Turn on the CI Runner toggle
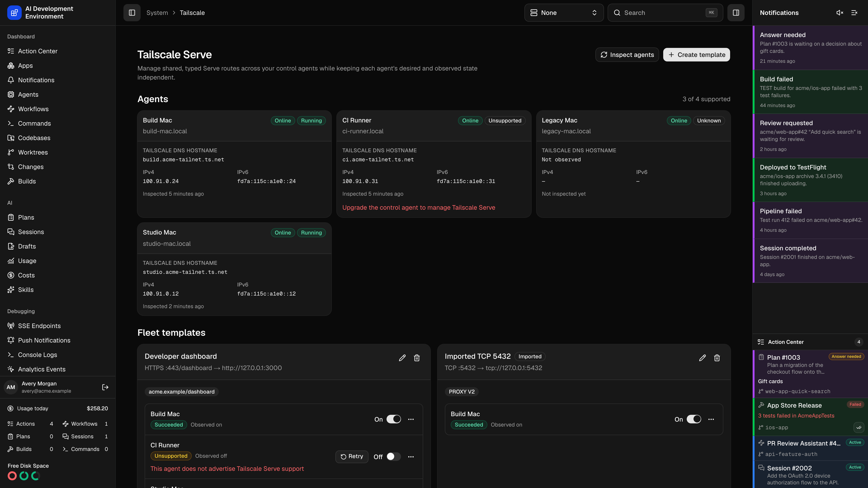Viewport: 868px width, 488px height. click(x=394, y=457)
